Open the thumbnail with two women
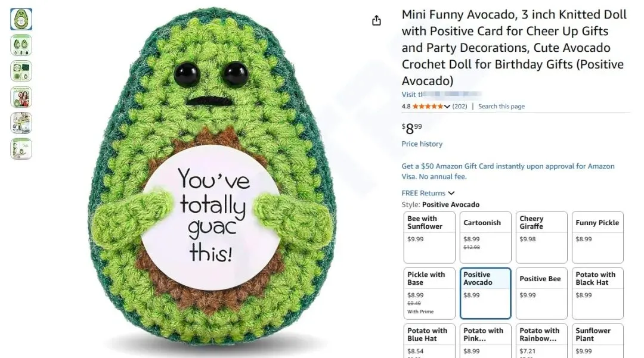Image resolution: width=644 pixels, height=358 pixels. click(21, 97)
